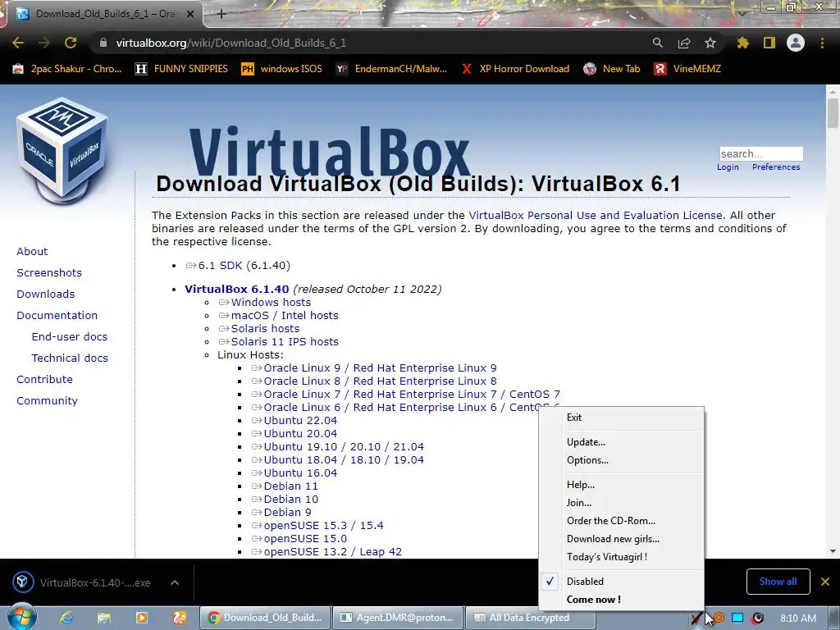Click the orange ring tray icon
Screen dimensions: 840x630
click(719, 619)
